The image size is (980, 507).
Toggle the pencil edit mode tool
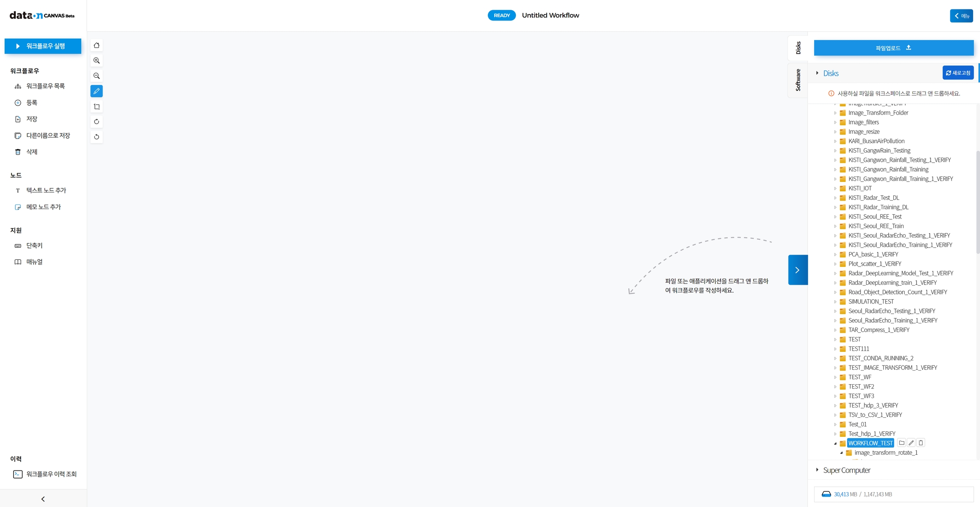point(97,91)
